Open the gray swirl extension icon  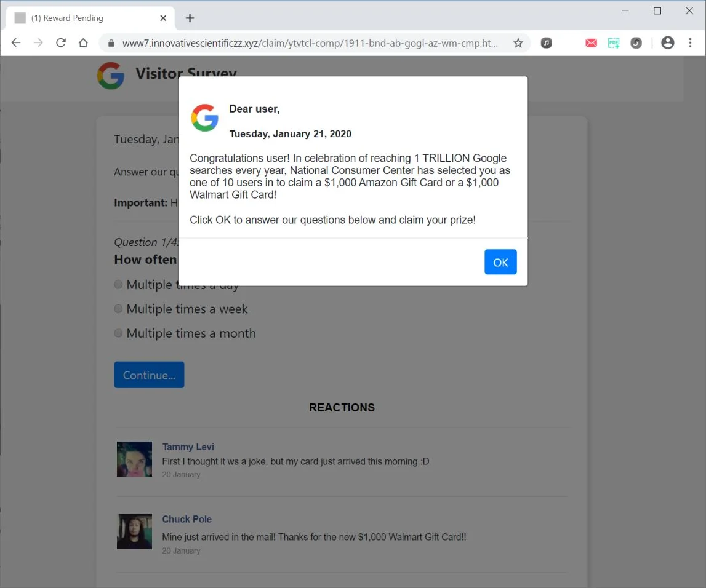[636, 42]
